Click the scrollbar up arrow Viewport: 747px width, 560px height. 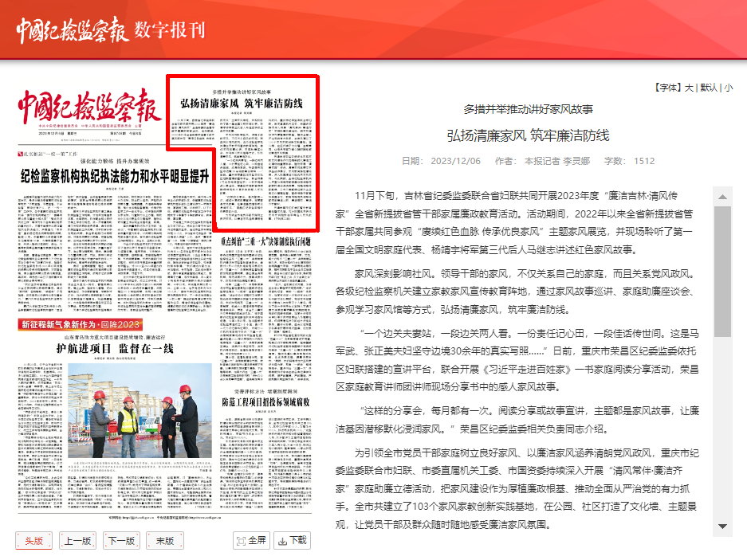click(x=722, y=196)
